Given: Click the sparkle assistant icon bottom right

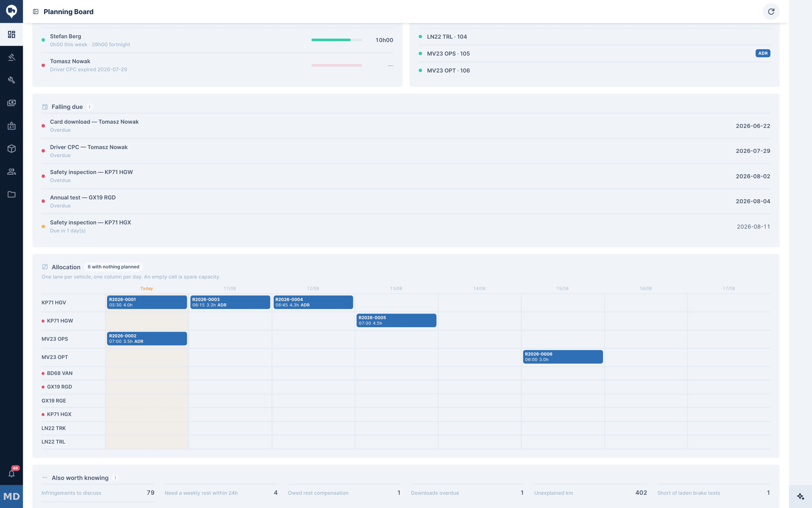Looking at the screenshot, I should [800, 496].
